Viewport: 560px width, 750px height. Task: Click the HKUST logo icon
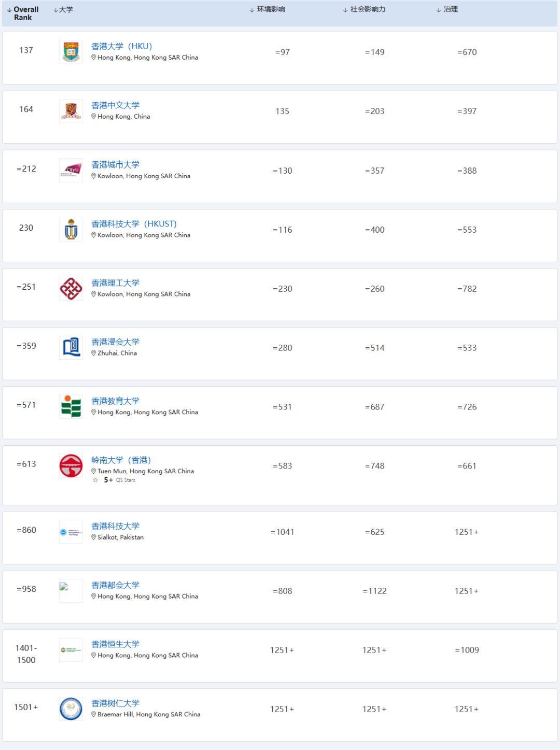pos(71,230)
